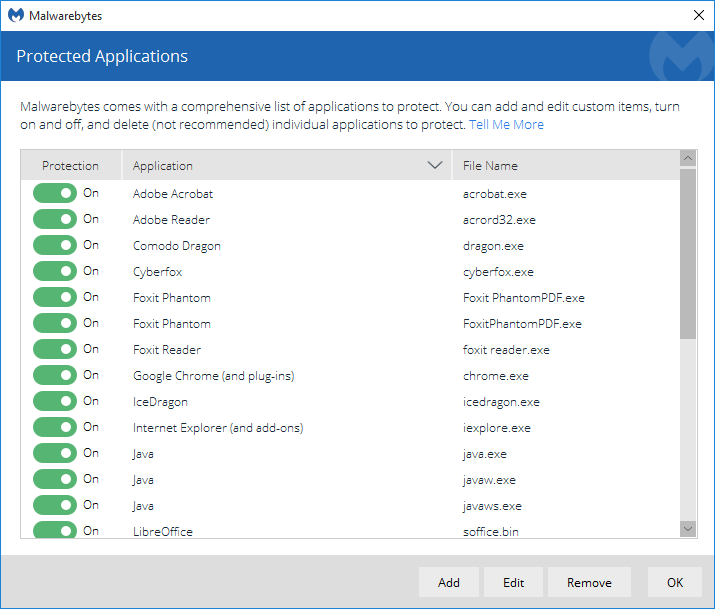Click the scrollbar down arrow
Image resolution: width=715 pixels, height=609 pixels.
click(688, 529)
